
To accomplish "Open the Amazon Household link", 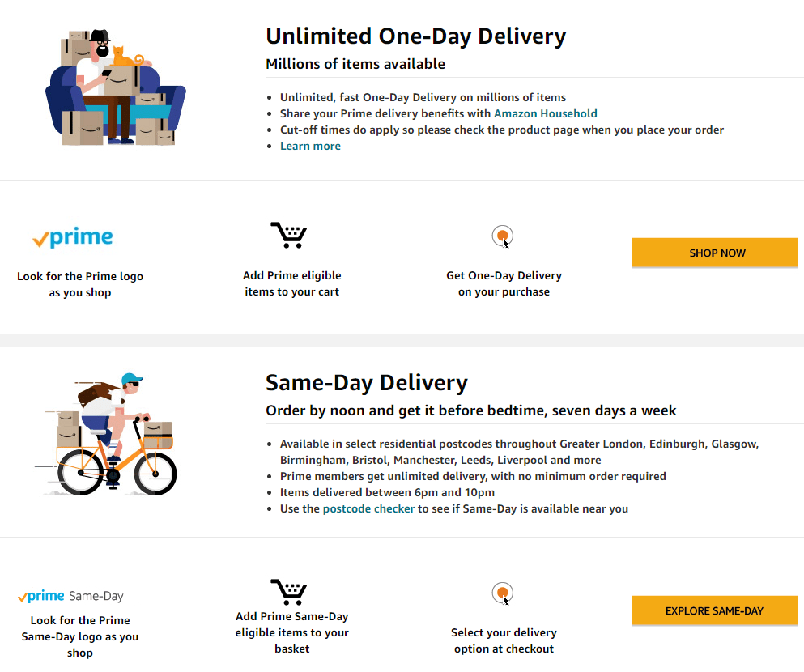I will pyautogui.click(x=545, y=113).
